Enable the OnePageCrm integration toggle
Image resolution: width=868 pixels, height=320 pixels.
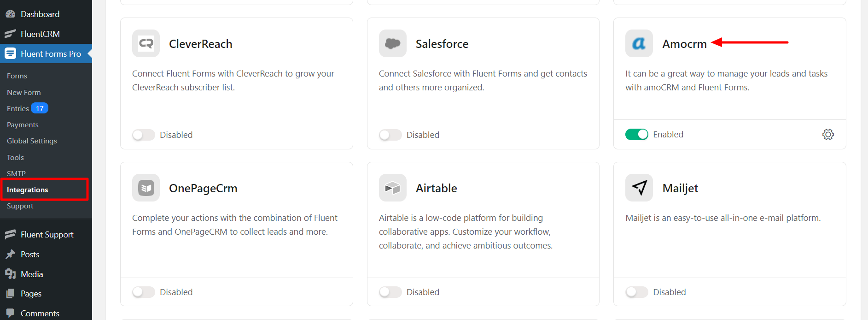coord(143,292)
